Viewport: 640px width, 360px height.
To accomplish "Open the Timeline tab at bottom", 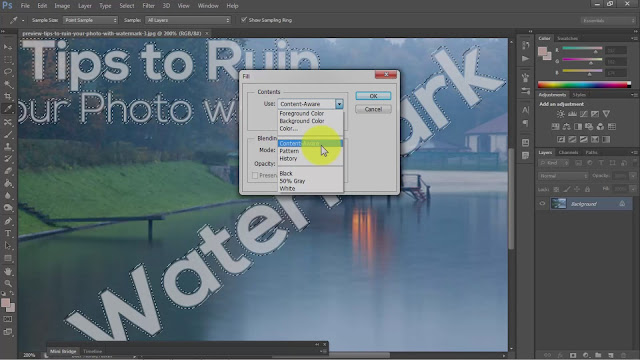I will (93, 351).
